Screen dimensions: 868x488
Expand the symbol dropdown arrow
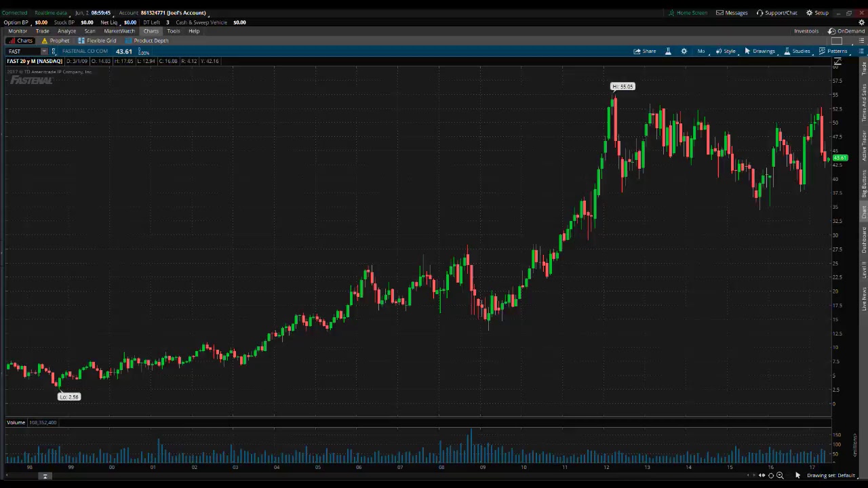pyautogui.click(x=44, y=52)
